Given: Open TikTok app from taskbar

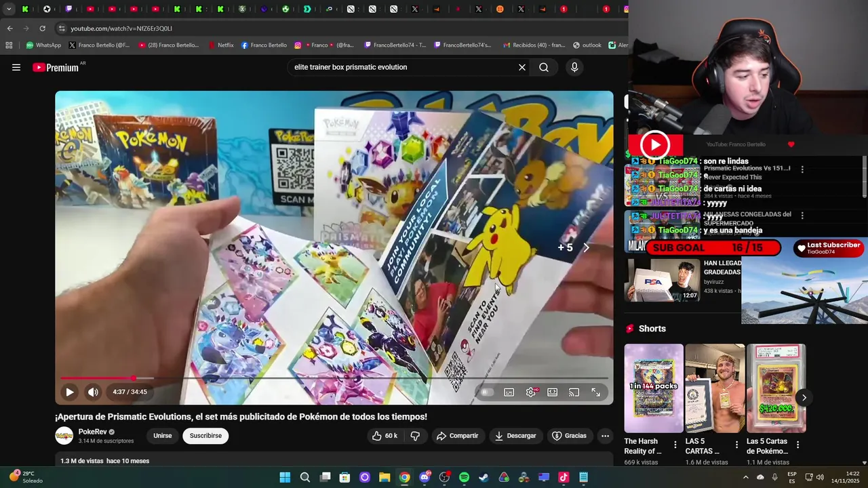Looking at the screenshot, I should pos(564,477).
